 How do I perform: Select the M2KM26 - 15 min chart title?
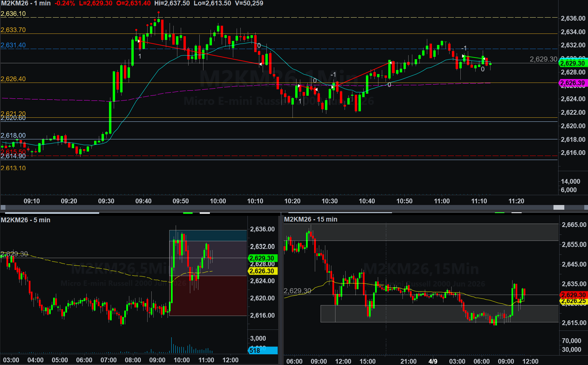(310, 219)
